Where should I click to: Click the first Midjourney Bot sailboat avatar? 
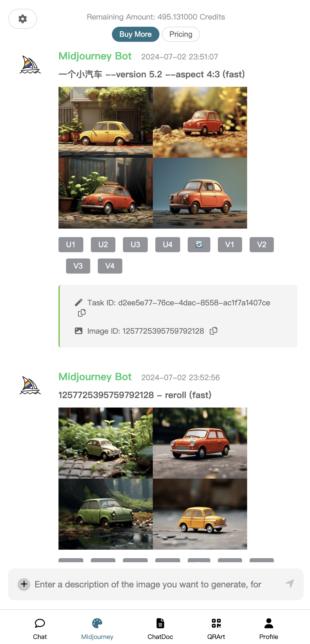[x=30, y=64]
